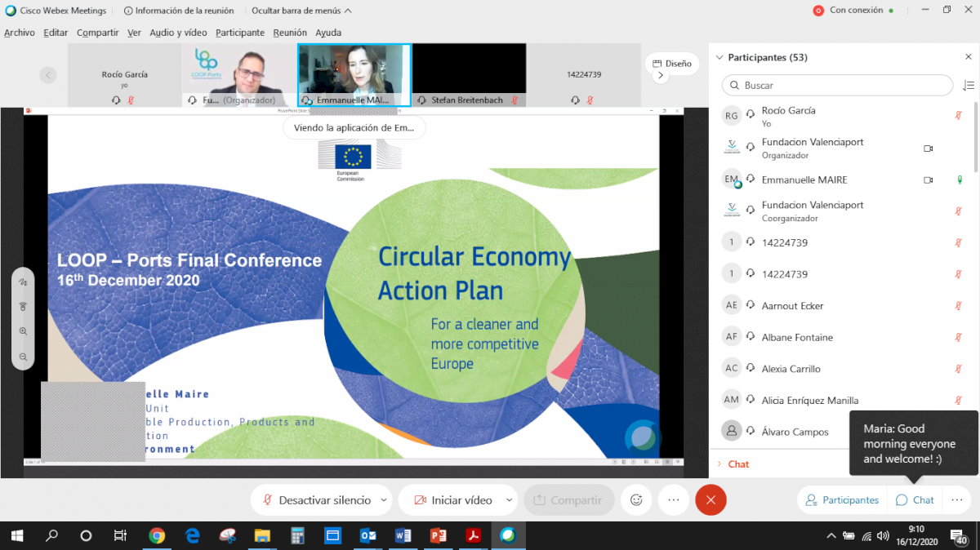Click the red leave meeting button
Screen dimensions: 980x550
[710, 500]
